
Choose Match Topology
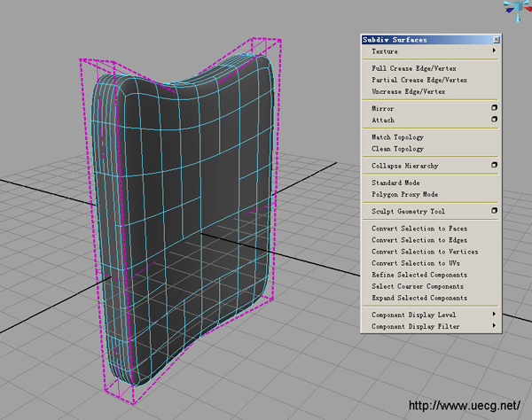point(397,137)
